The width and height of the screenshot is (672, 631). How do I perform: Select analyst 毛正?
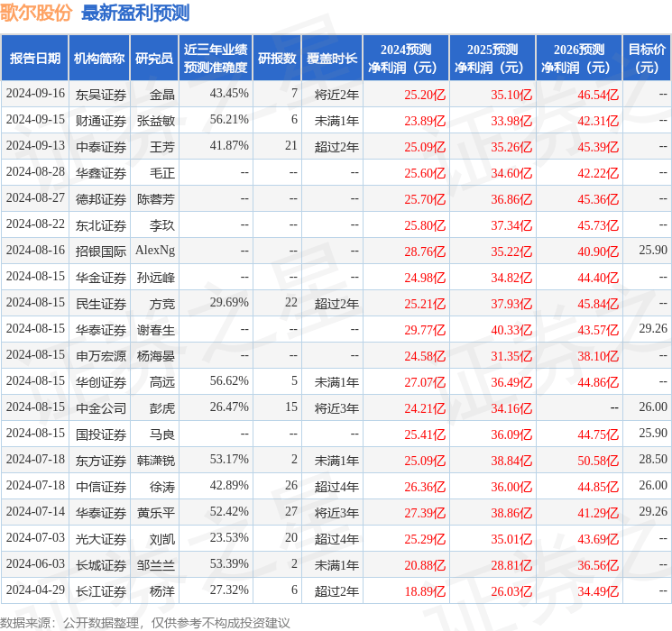tap(162, 173)
